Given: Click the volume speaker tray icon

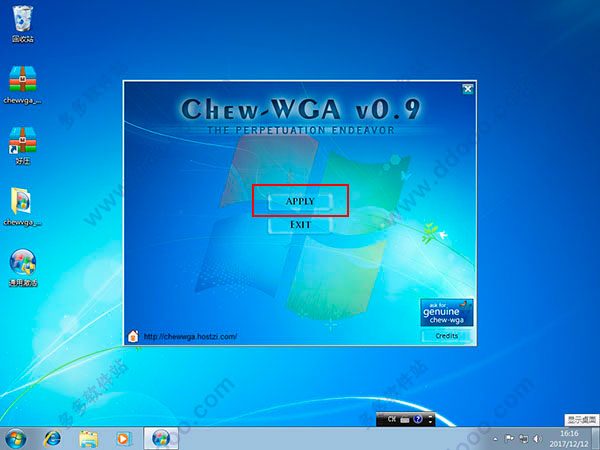Looking at the screenshot, I should (x=537, y=439).
